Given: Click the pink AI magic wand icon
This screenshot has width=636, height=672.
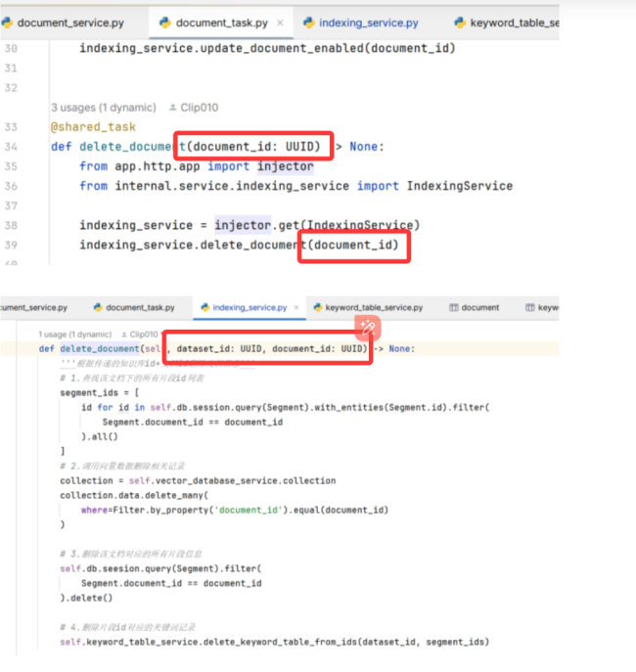Looking at the screenshot, I should point(368,328).
